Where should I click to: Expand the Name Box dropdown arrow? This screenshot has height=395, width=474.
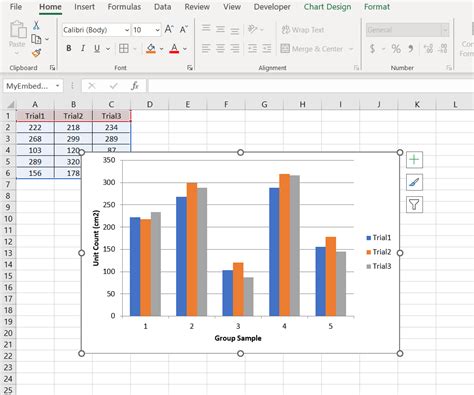[x=57, y=86]
